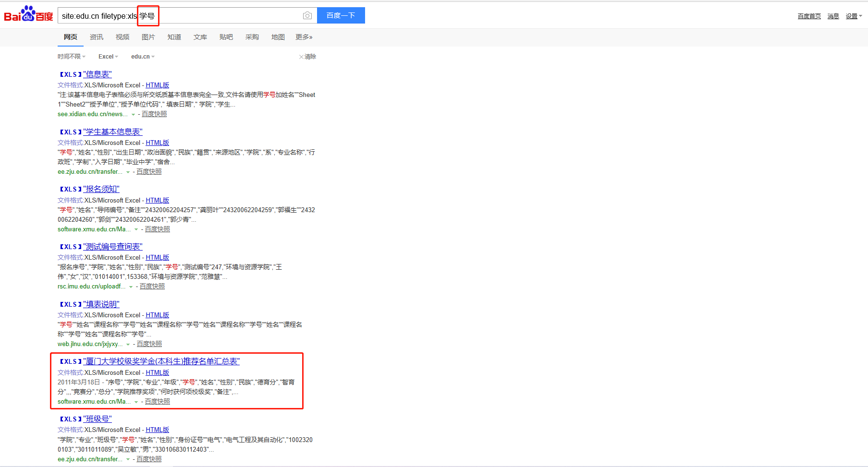Screen dimensions: 868x467
Task: Open camera image search icon
Action: pos(307,16)
